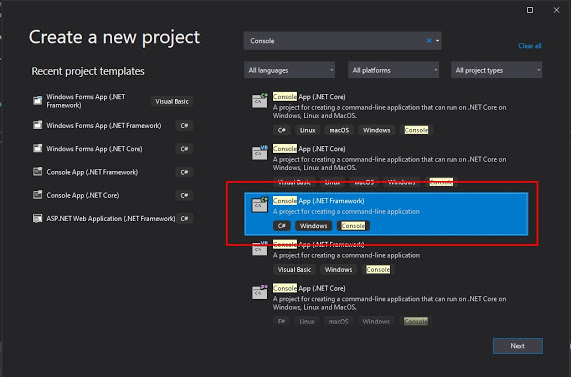Maximize the Create a new project dialog
This screenshot has height=377, width=571.
tap(530, 10)
